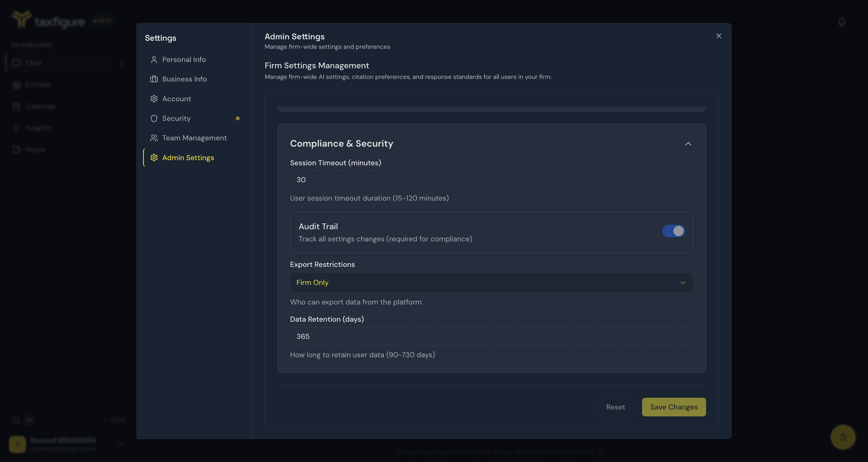Collapse the Compliance & Security section
The width and height of the screenshot is (868, 462).
(x=688, y=144)
